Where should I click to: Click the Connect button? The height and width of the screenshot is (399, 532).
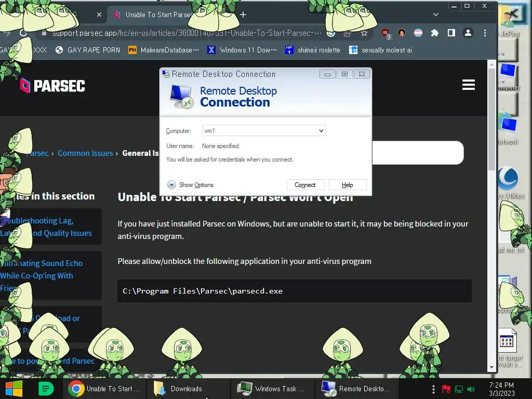[x=305, y=185]
